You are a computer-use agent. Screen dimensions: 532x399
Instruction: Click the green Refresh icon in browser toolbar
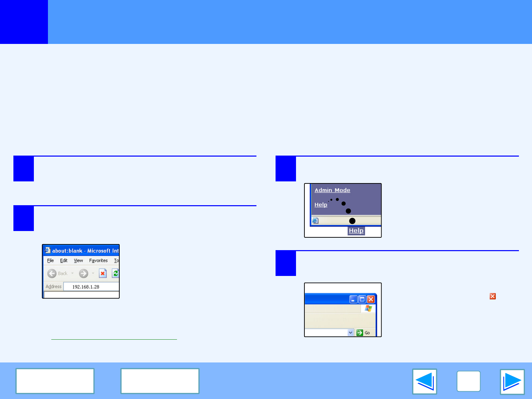pyautogui.click(x=116, y=273)
